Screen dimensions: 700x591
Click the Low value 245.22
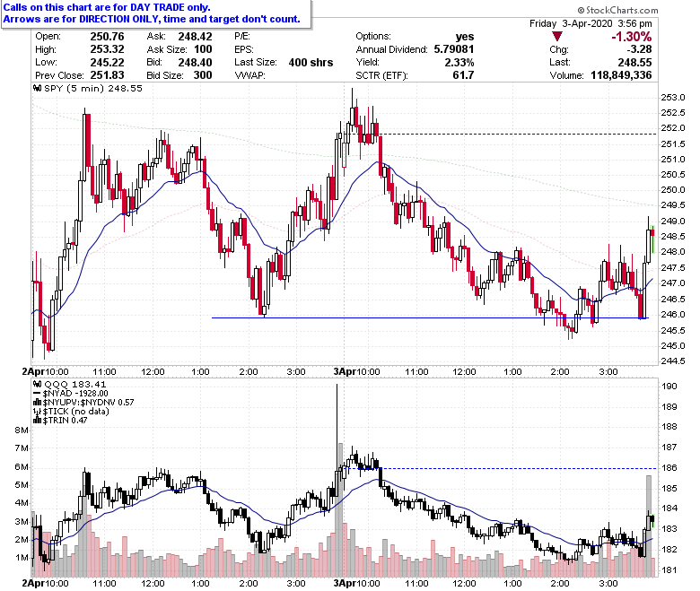pos(107,63)
